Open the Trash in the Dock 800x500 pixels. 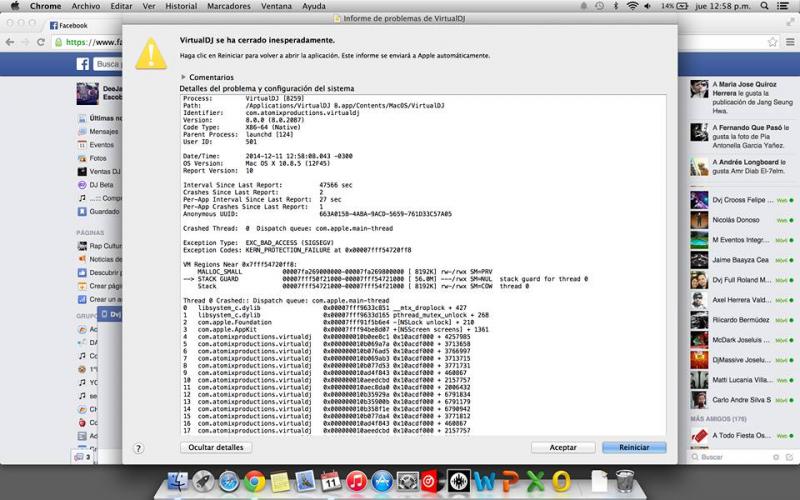(625, 481)
